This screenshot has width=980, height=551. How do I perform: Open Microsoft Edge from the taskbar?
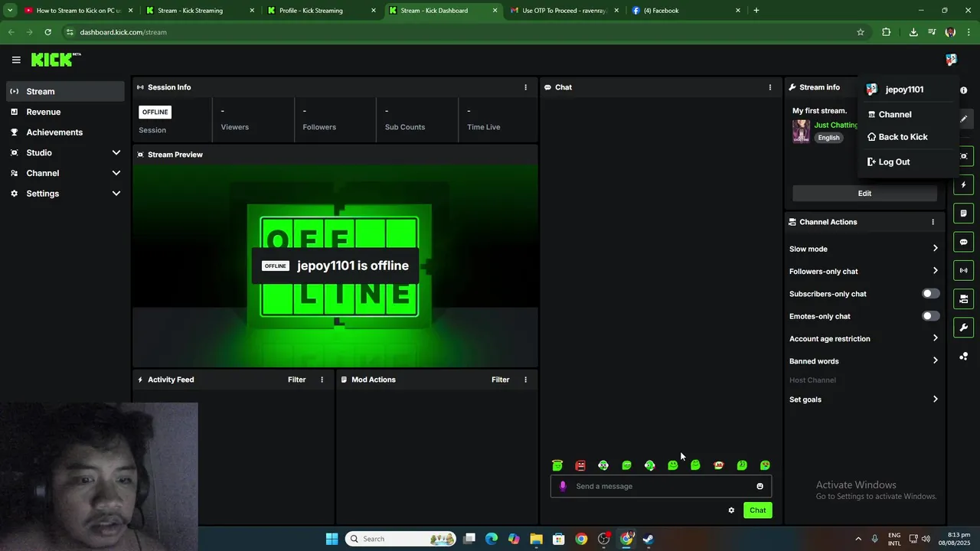pyautogui.click(x=492, y=539)
